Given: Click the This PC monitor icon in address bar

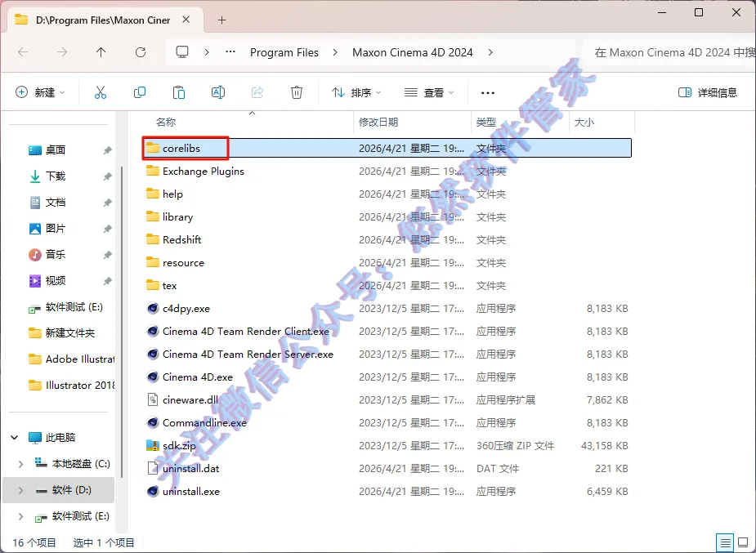Looking at the screenshot, I should click(182, 52).
